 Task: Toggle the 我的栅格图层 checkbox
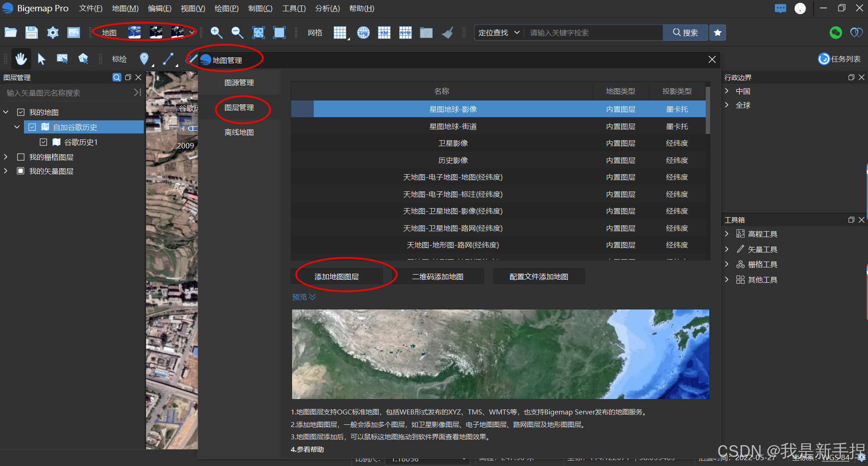(21, 157)
